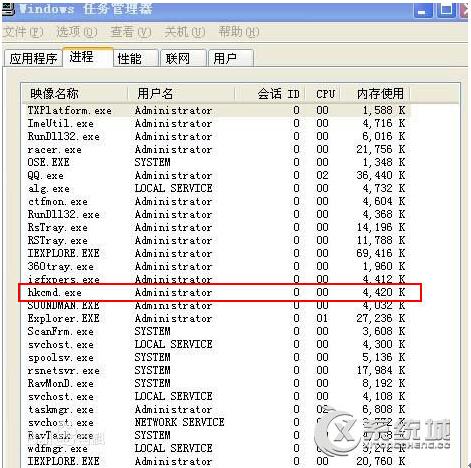Minimize the Task Manager window

click(423, 11)
